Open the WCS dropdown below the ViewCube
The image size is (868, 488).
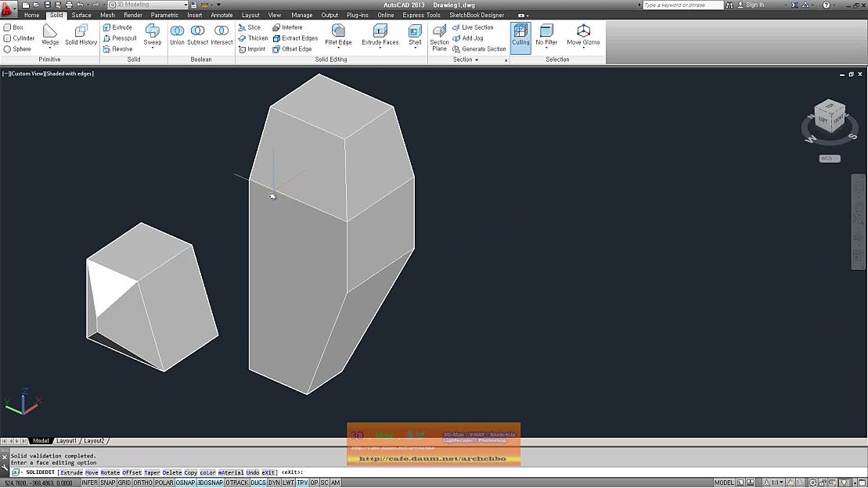[829, 157]
